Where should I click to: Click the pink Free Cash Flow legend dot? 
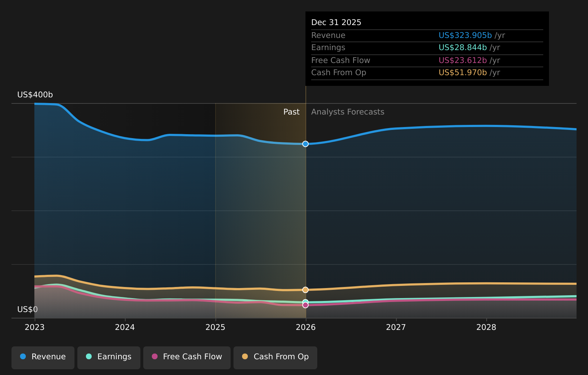[154, 356]
